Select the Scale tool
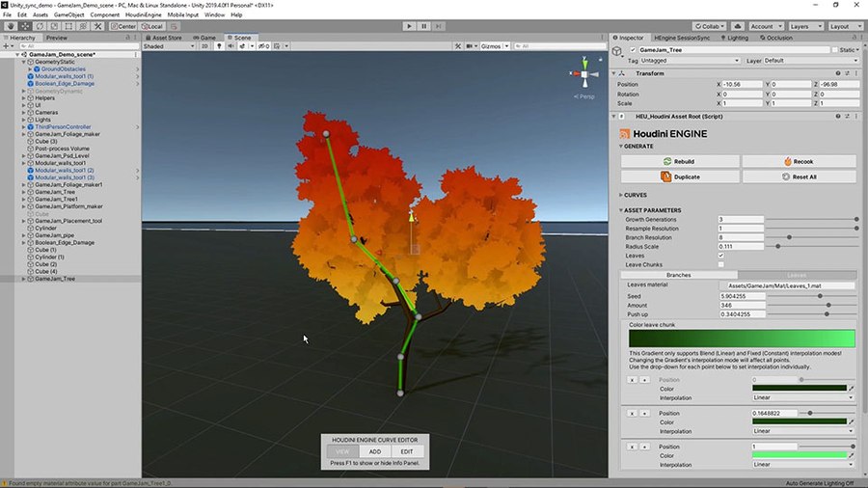This screenshot has width=868, height=488. point(54,26)
